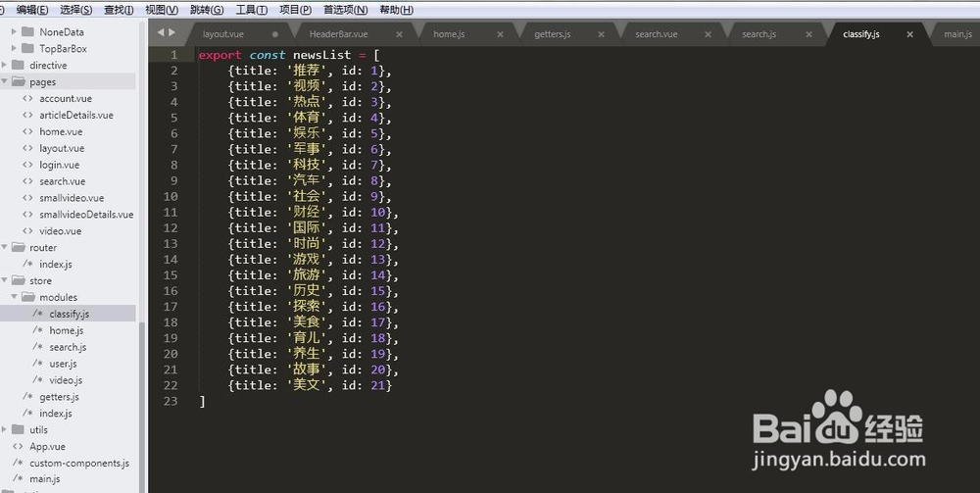Click the store open-folder icon

[18, 280]
